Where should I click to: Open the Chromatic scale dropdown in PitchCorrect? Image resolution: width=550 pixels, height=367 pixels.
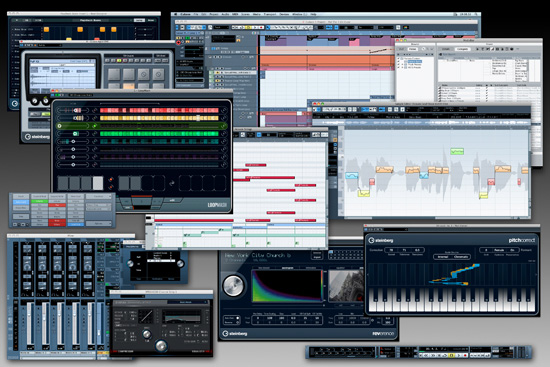click(461, 257)
